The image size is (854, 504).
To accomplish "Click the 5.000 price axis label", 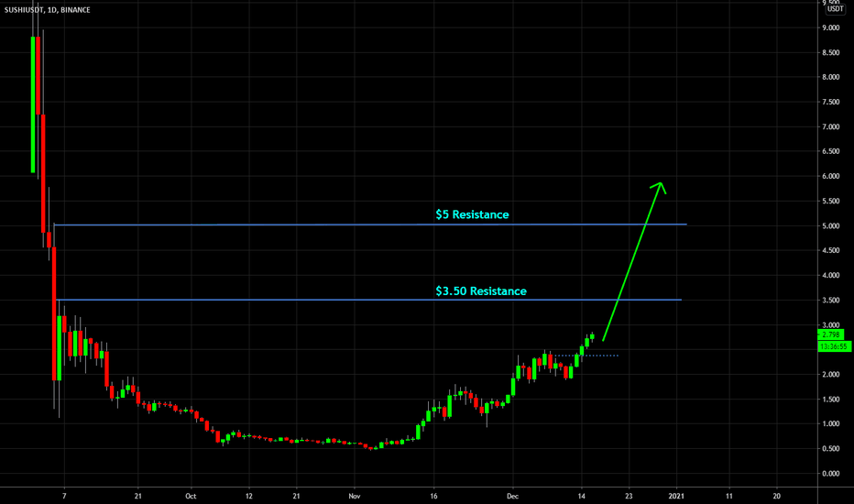I will 830,226.
